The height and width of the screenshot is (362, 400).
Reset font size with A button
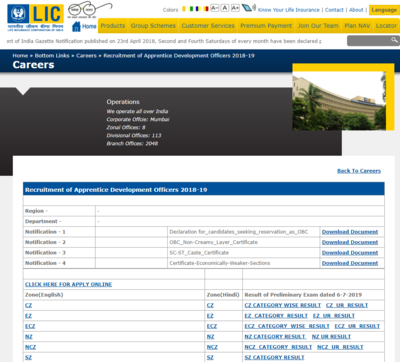click(x=225, y=8)
